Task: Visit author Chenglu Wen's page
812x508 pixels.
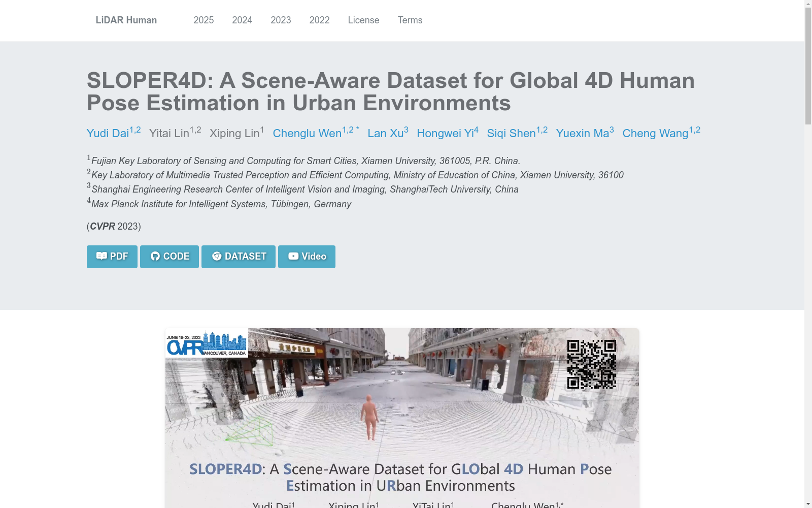Action: [316, 133]
